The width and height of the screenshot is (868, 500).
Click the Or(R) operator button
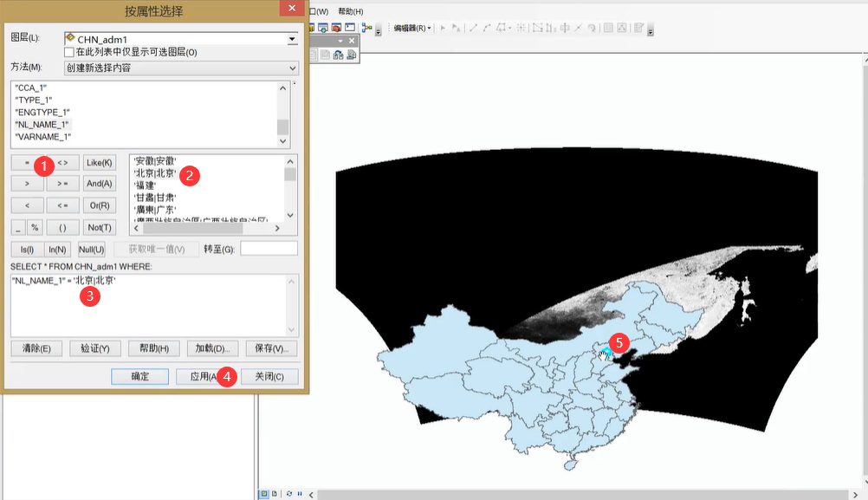pyautogui.click(x=99, y=205)
